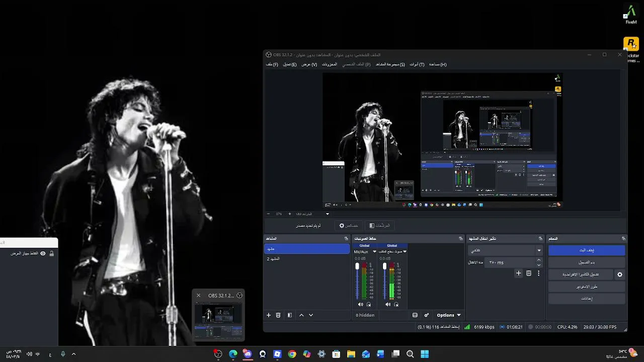Remove the scene transition with the trash icon
Screen dimensions: 644x362
point(529,274)
